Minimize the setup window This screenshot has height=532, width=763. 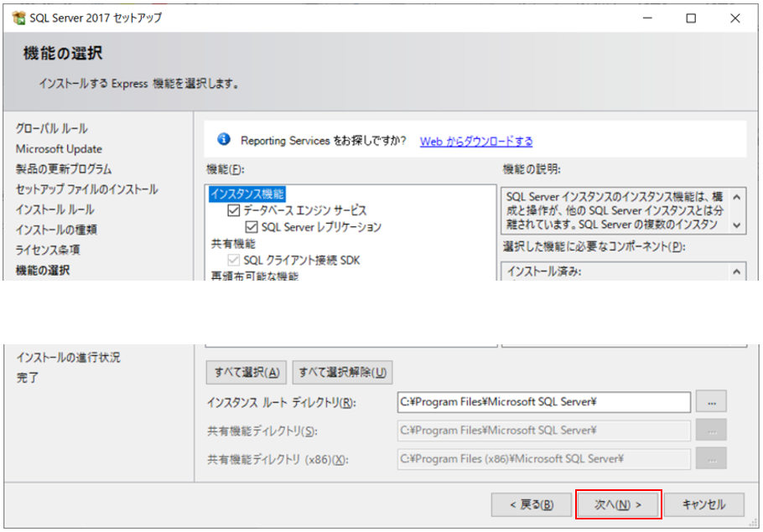click(647, 18)
